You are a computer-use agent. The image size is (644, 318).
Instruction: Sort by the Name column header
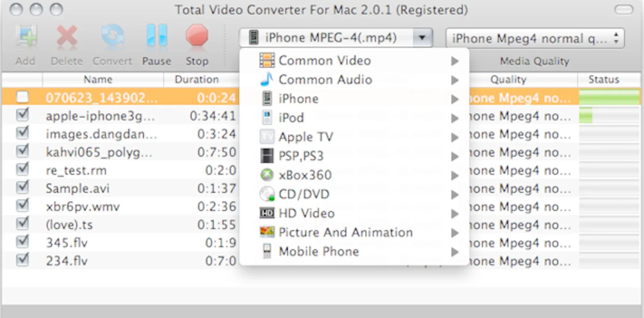tap(103, 79)
